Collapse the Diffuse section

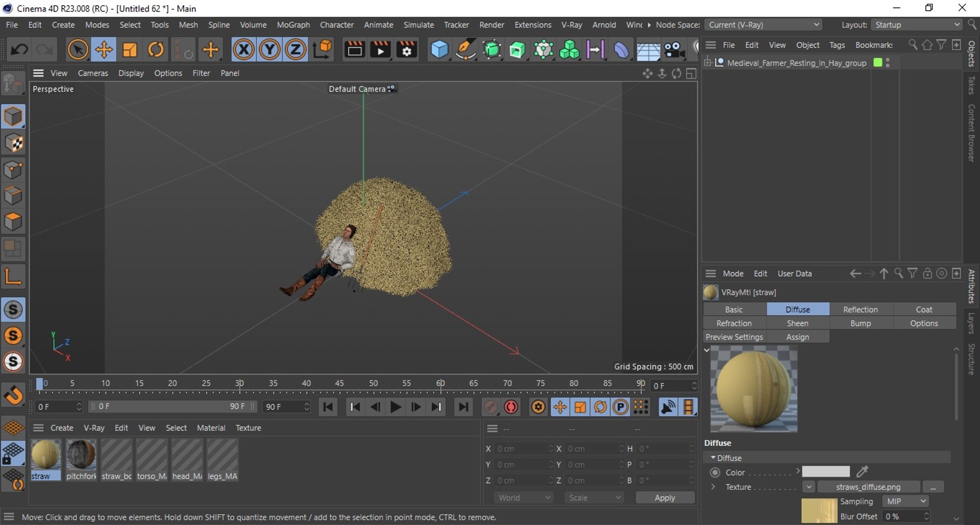click(x=713, y=458)
